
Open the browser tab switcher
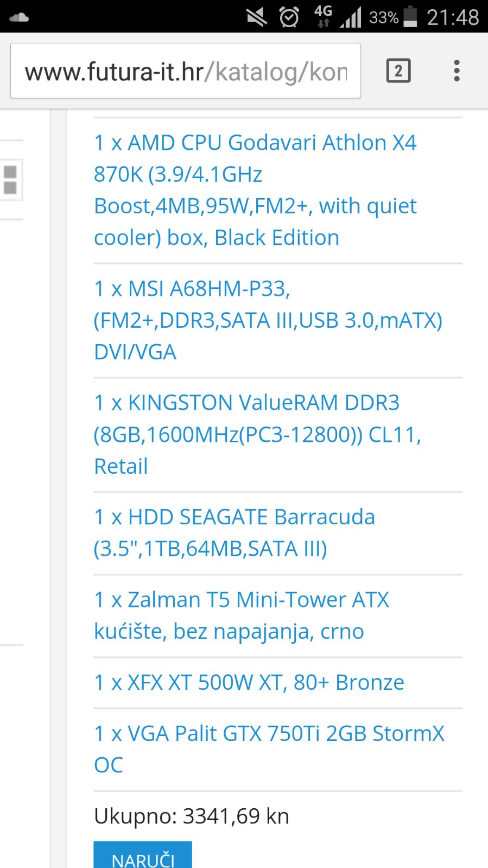[x=398, y=71]
